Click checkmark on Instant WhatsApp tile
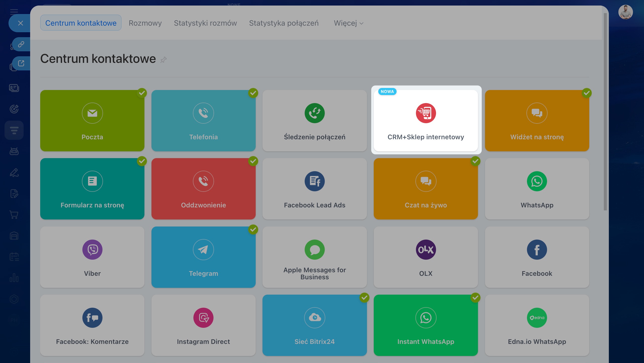 coord(475,298)
